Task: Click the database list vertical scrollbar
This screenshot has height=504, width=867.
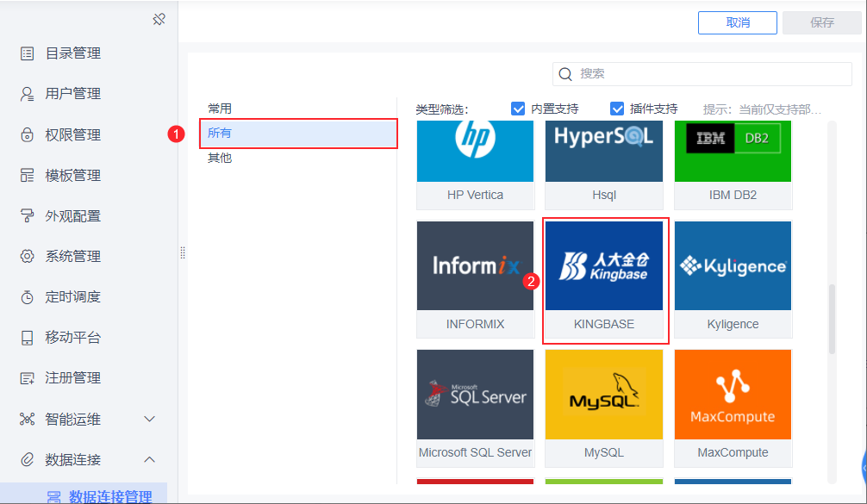Action: [832, 319]
